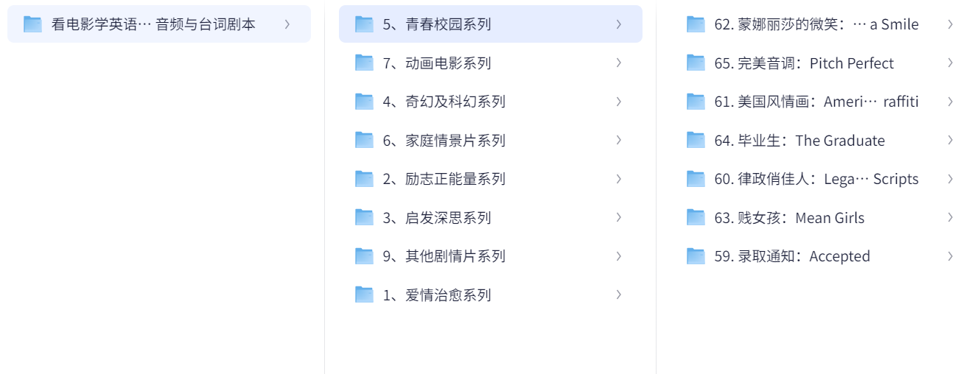The height and width of the screenshot is (374, 980).
Task: Select folder icon of 63. 贱女孩 Mean Girls
Action: [x=696, y=217]
